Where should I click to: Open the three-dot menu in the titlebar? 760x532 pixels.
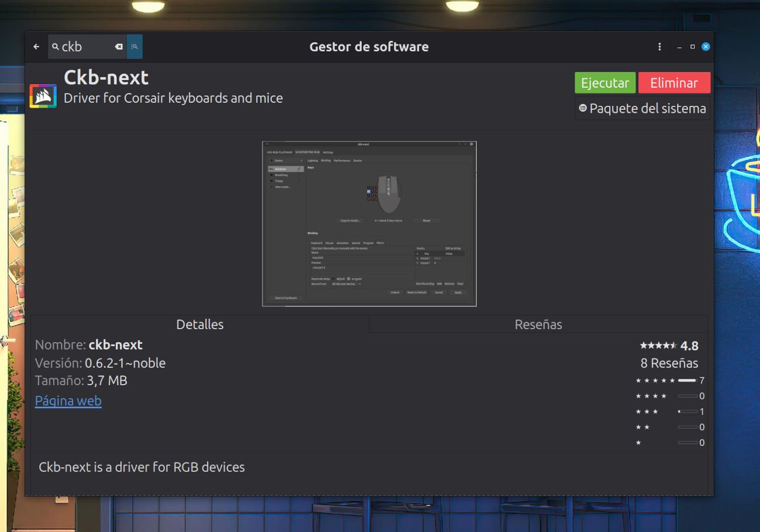click(x=659, y=46)
